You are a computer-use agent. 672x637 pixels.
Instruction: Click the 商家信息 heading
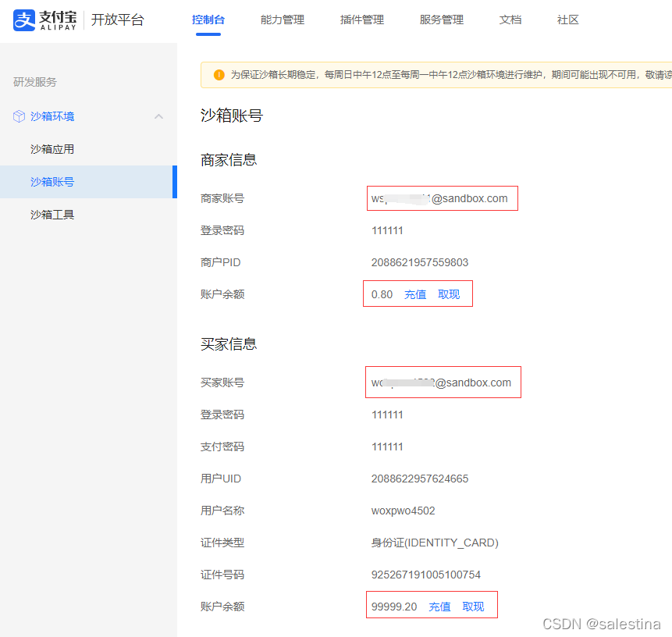229,160
